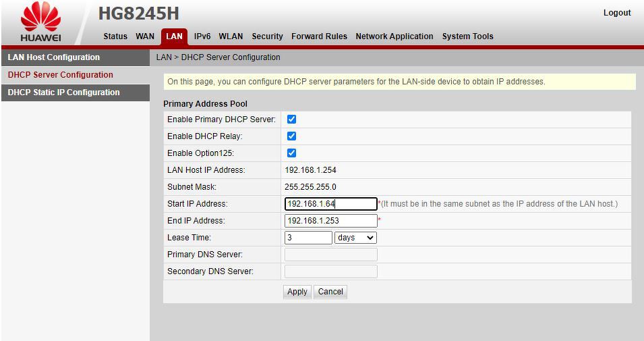This screenshot has width=644, height=341.
Task: Click the Primary Address Pool heading
Action: [206, 104]
